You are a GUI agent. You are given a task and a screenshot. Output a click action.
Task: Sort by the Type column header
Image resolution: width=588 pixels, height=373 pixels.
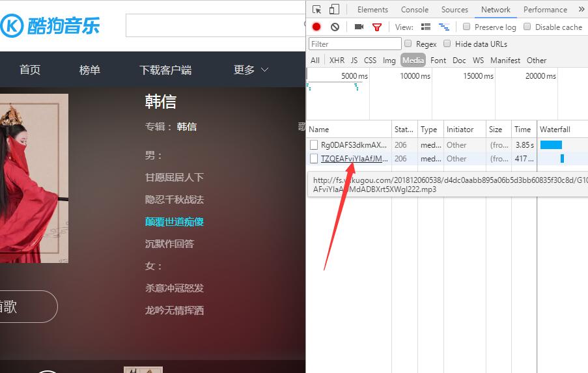tap(430, 130)
